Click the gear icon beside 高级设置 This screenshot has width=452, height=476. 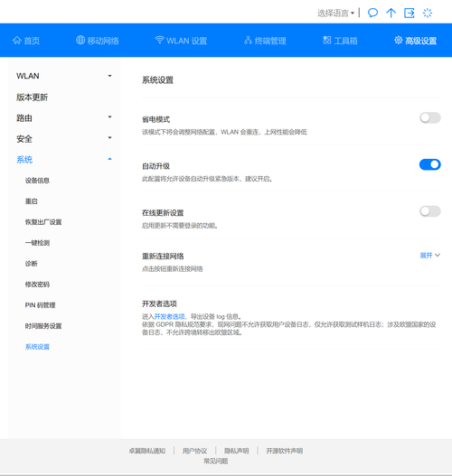pyautogui.click(x=399, y=40)
